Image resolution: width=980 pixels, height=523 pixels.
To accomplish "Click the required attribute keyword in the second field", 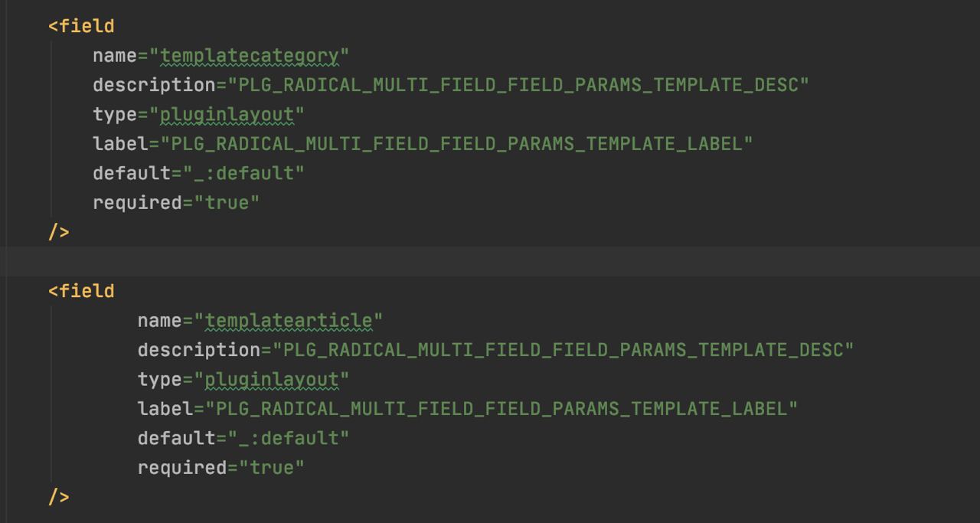I will [182, 468].
